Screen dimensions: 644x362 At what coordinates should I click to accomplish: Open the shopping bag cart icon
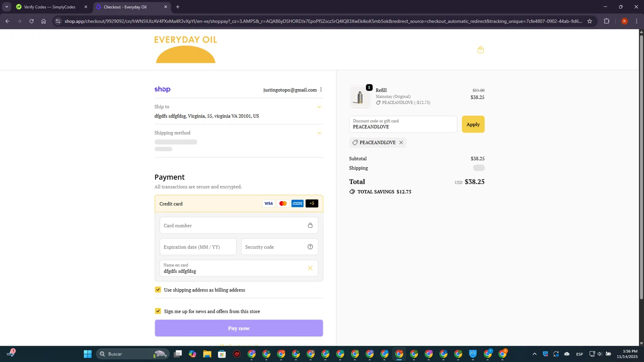(480, 50)
